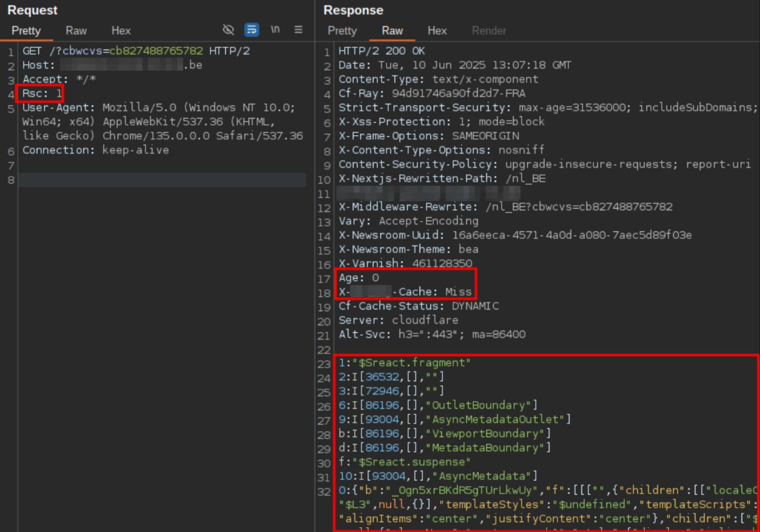This screenshot has width=760, height=532.
Task: Switch Response view to Pretty tab
Action: [x=342, y=31]
